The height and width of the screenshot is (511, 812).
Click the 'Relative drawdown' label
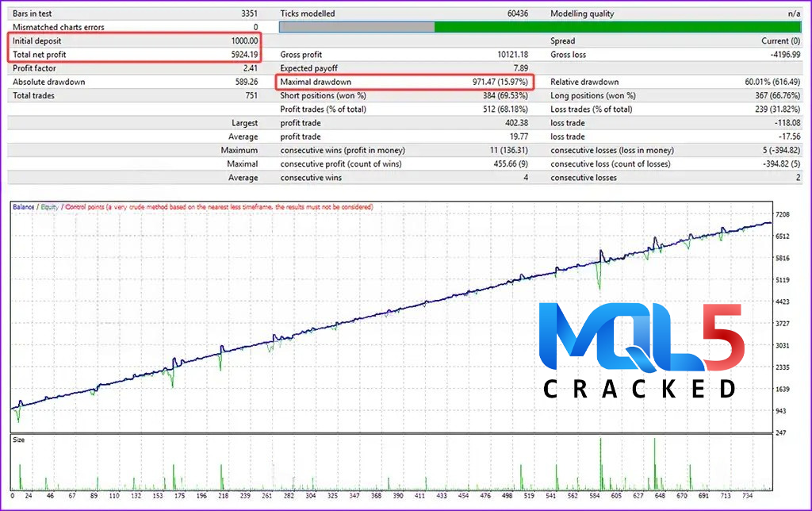coord(584,82)
